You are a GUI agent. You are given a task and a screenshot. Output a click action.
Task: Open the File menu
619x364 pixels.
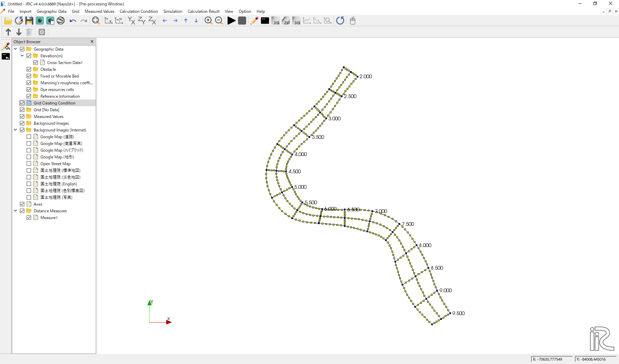(x=11, y=11)
